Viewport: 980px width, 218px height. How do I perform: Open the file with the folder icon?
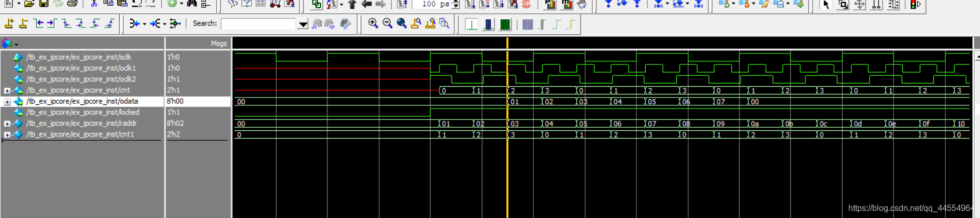(x=29, y=4)
